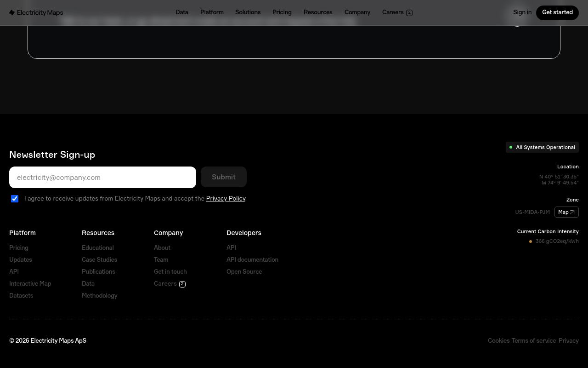Open the Cookies link
This screenshot has height=368, width=588.
(498, 340)
